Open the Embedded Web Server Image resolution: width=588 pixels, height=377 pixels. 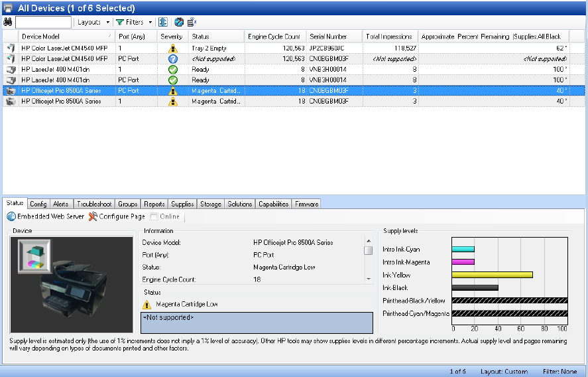point(46,216)
